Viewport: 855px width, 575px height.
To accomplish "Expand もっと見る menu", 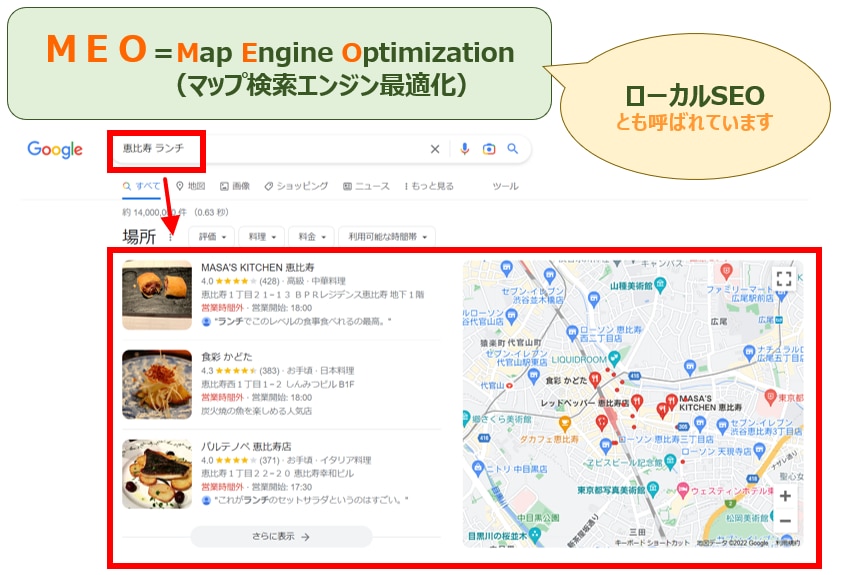I will pyautogui.click(x=429, y=186).
